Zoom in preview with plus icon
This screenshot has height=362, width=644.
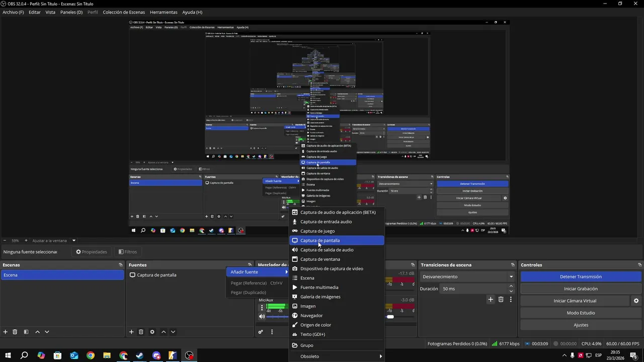click(x=26, y=240)
